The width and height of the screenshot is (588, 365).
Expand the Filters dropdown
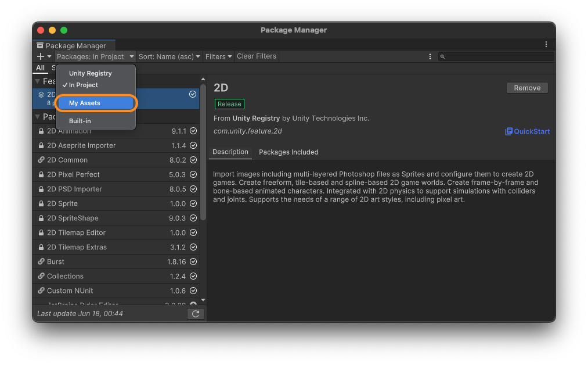pos(218,56)
